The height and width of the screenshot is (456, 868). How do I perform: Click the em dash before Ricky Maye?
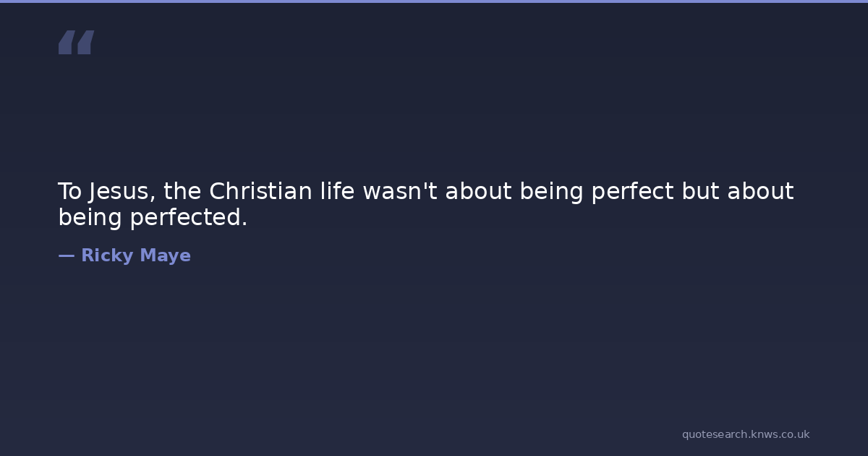(66, 256)
